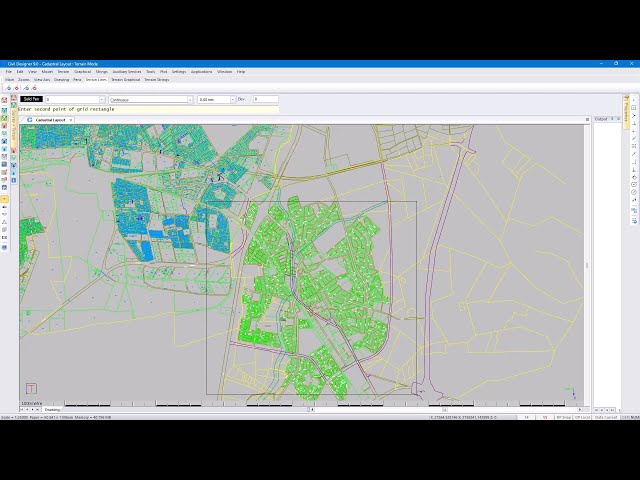
Task: Select the Cadastral Layout document tab
Action: tap(50, 120)
